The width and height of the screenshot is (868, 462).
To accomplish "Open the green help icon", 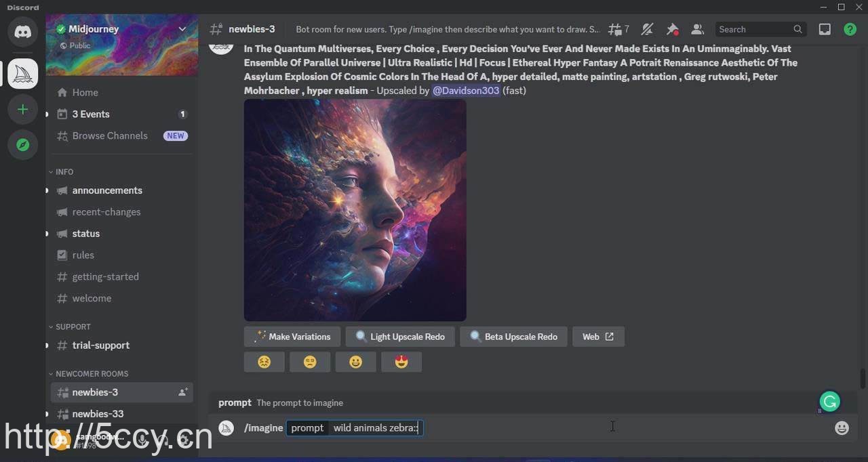I will tap(850, 29).
